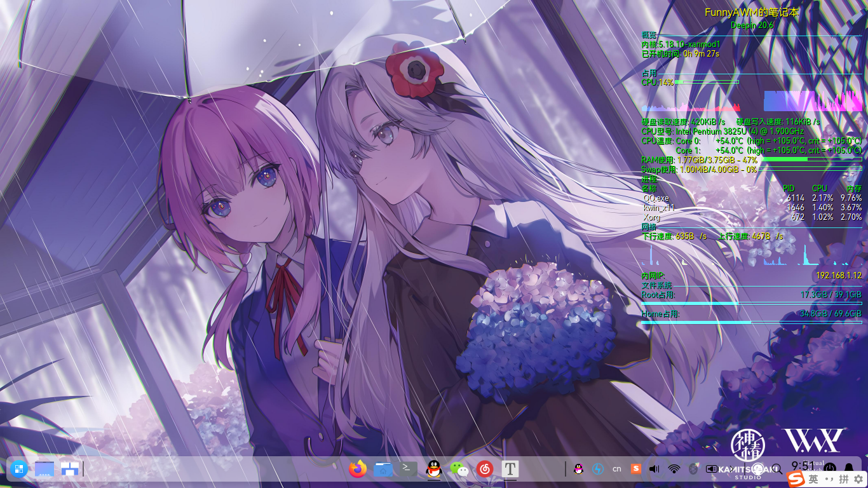Click the Home usage value 34.8GiB / 69.6GiB
Viewport: 868px width, 488px height.
pyautogui.click(x=831, y=314)
